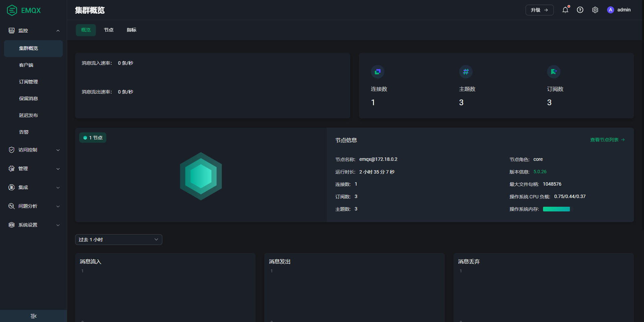Image resolution: width=644 pixels, height=322 pixels.
Task: Click the connections count icon
Action: tap(377, 72)
